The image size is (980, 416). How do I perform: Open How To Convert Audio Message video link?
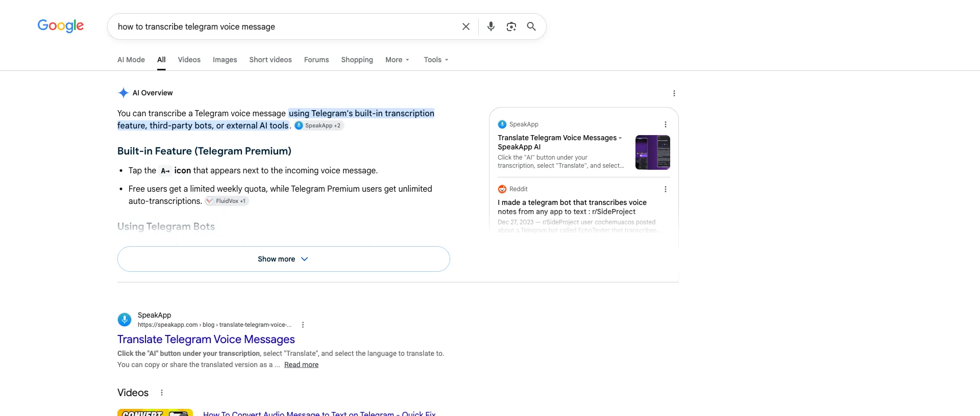pos(320,413)
